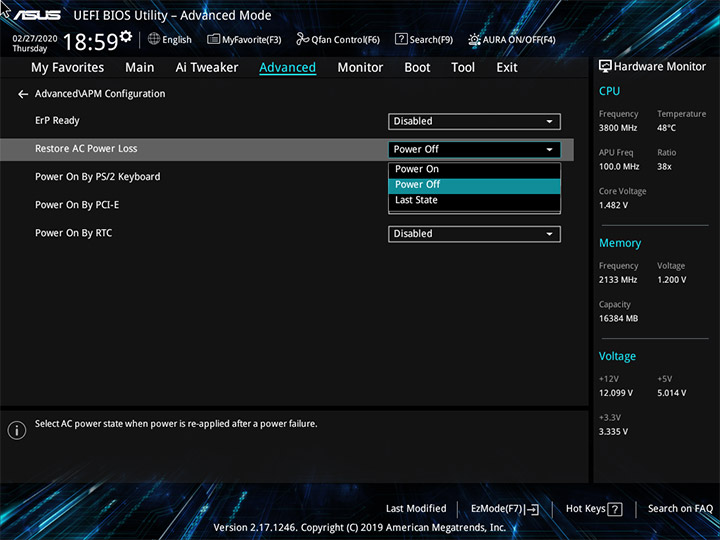Open the Monitor tab
The width and height of the screenshot is (720, 540).
point(360,68)
